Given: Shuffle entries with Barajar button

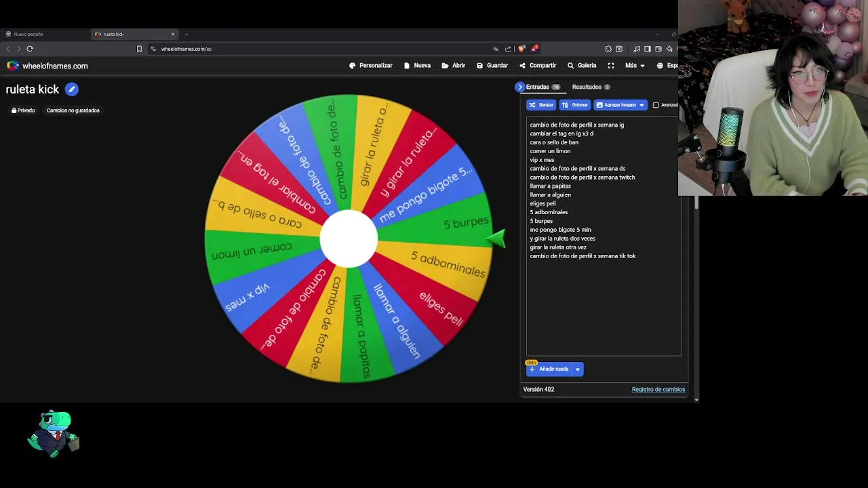Looking at the screenshot, I should coord(541,105).
